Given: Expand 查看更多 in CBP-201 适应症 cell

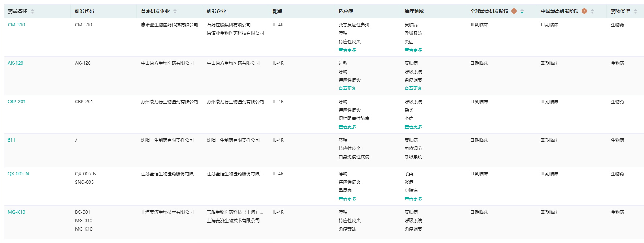Looking at the screenshot, I should (x=347, y=127).
